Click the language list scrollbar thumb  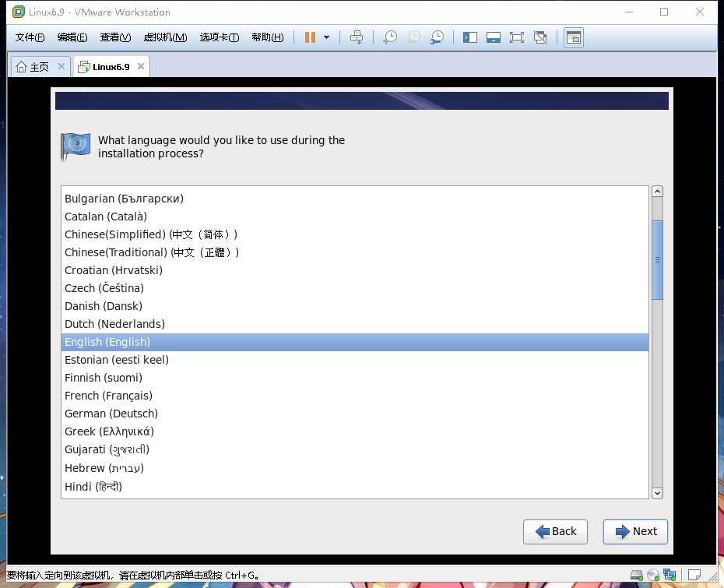(x=657, y=260)
